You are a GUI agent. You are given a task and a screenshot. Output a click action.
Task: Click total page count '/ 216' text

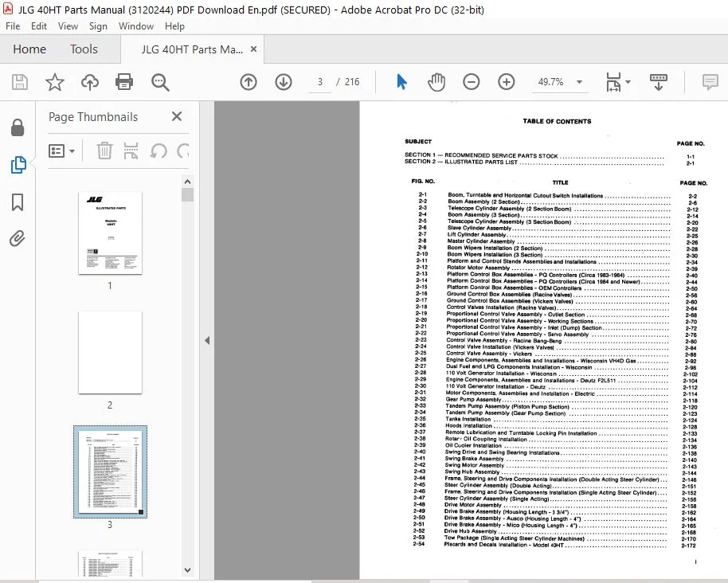pyautogui.click(x=348, y=82)
